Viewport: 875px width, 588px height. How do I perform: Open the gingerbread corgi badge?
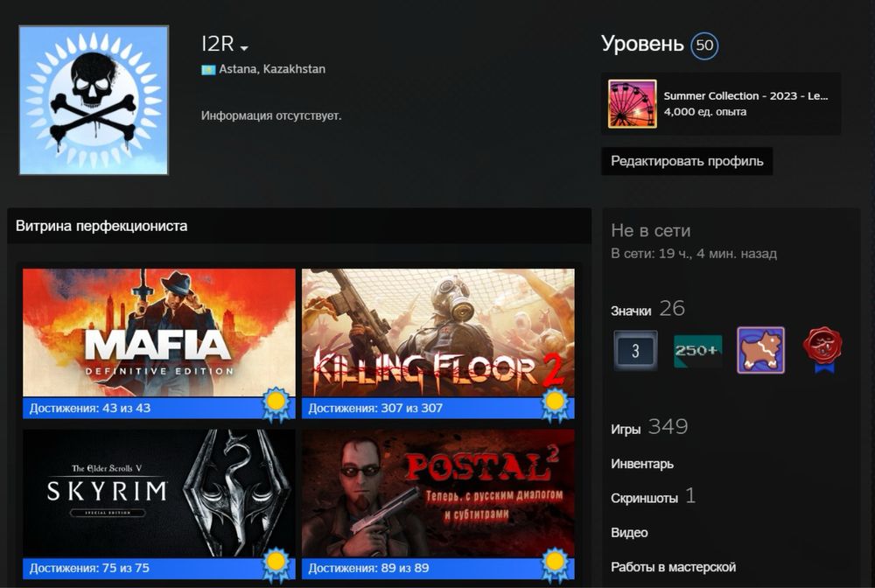point(760,350)
